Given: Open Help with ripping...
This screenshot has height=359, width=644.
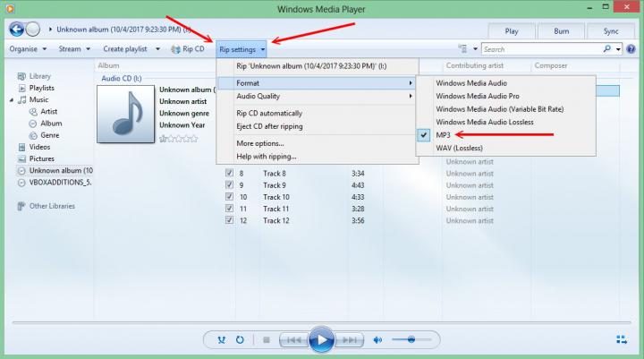Looking at the screenshot, I should tap(318, 157).
